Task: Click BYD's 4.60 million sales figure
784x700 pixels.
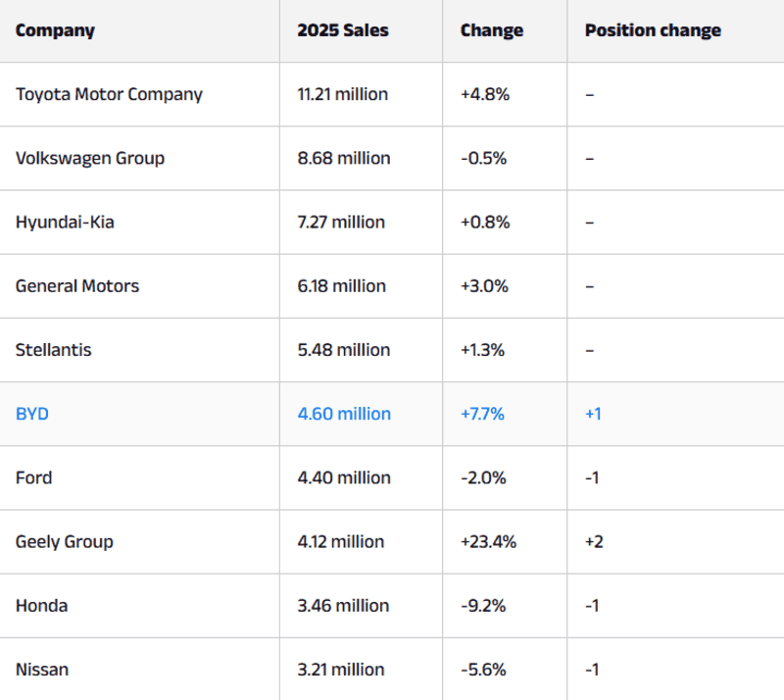Action: 344,414
